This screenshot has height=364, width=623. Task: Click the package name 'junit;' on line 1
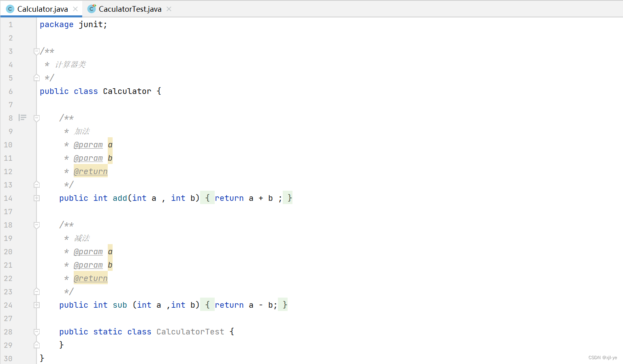click(x=93, y=24)
